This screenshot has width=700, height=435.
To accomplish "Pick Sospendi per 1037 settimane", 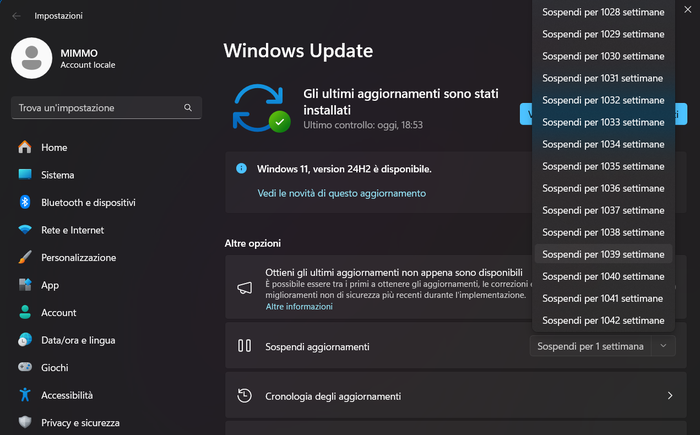I will pyautogui.click(x=603, y=210).
